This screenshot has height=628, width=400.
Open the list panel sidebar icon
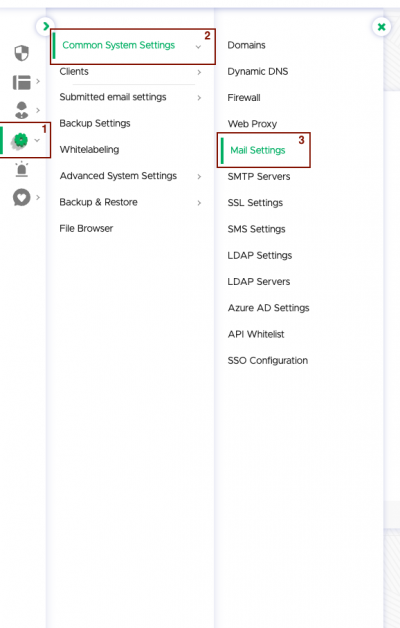point(22,82)
